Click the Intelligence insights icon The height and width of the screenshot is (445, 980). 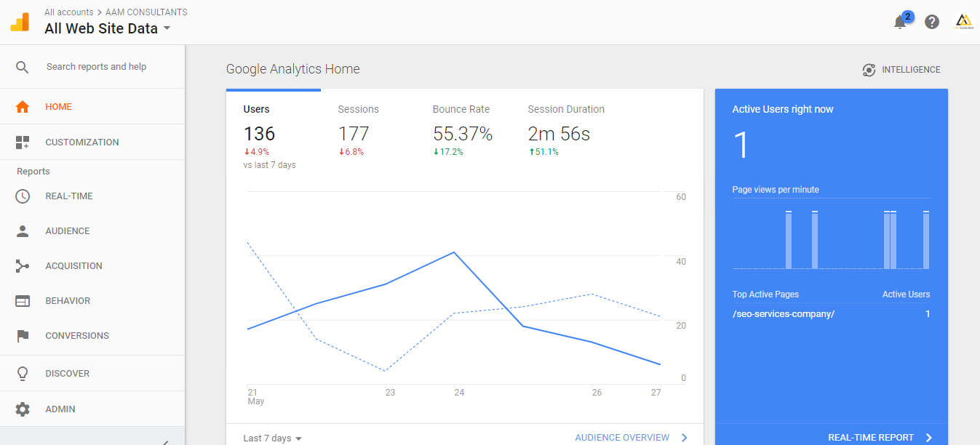[869, 70]
